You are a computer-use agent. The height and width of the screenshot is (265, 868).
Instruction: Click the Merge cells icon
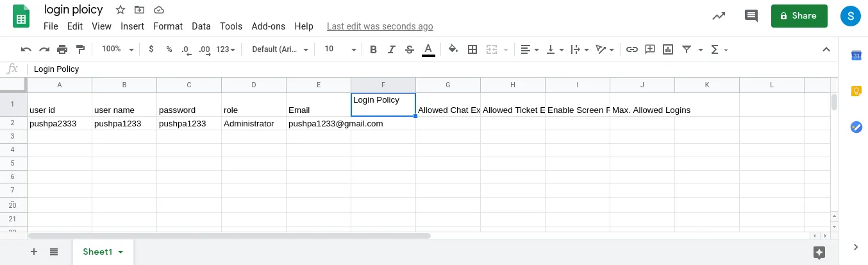tap(492, 49)
